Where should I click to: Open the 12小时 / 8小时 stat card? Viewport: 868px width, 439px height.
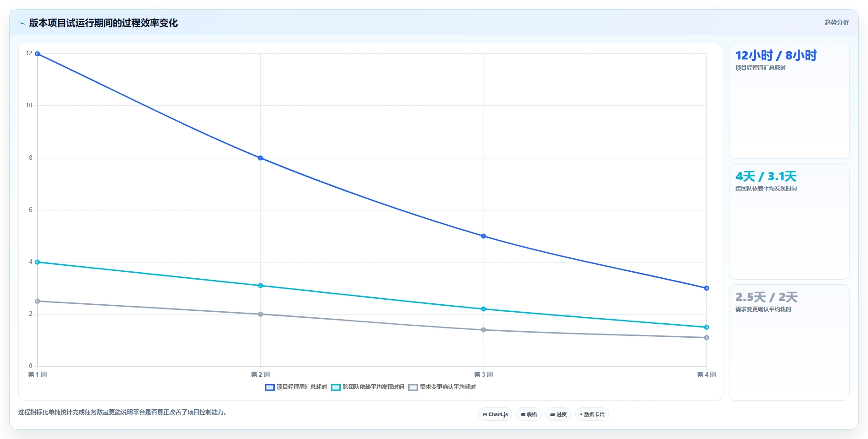click(x=789, y=101)
